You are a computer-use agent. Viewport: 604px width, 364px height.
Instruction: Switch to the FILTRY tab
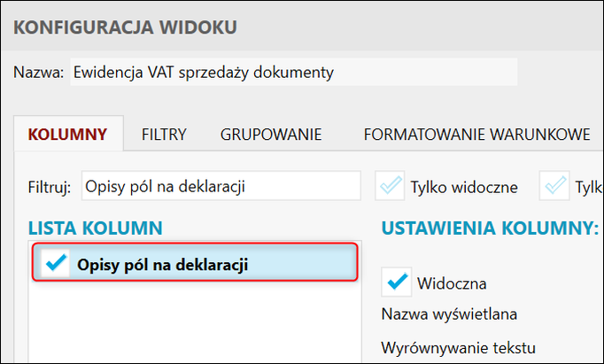pos(164,135)
